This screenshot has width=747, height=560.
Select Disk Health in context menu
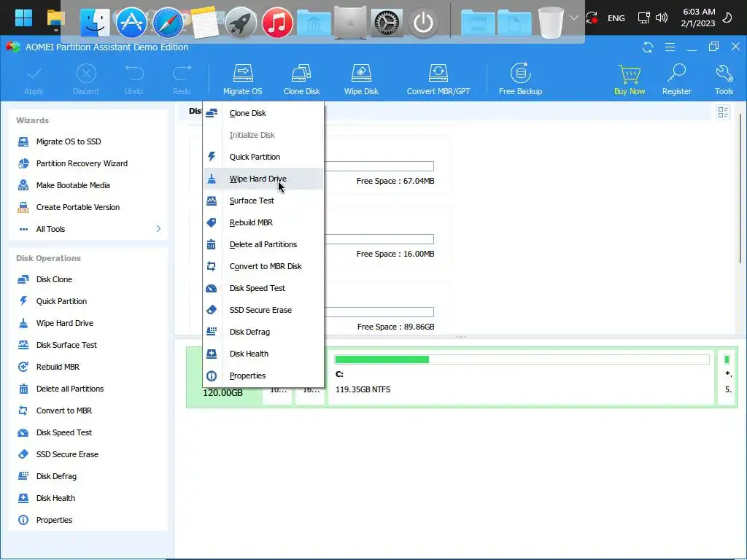point(263,354)
